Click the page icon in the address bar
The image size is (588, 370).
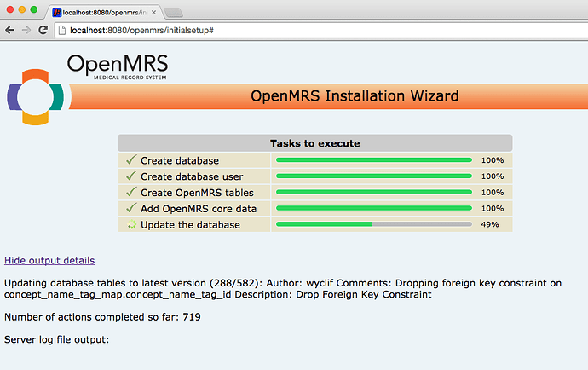[x=62, y=31]
